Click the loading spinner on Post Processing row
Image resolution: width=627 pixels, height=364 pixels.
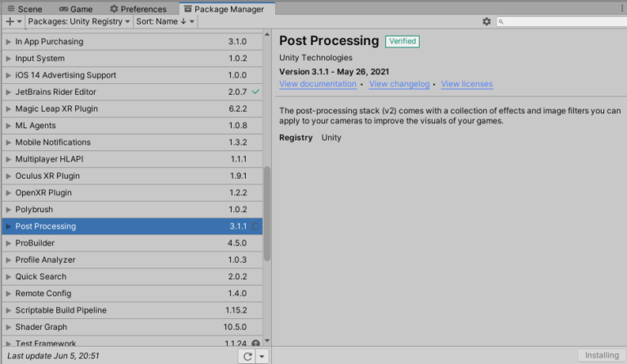(x=256, y=226)
